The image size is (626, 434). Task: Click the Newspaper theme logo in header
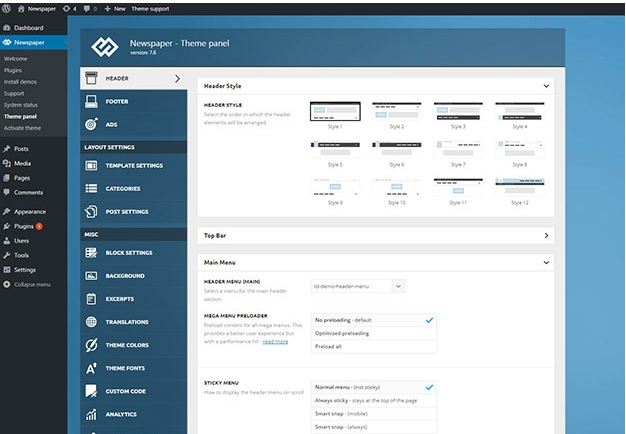105,47
